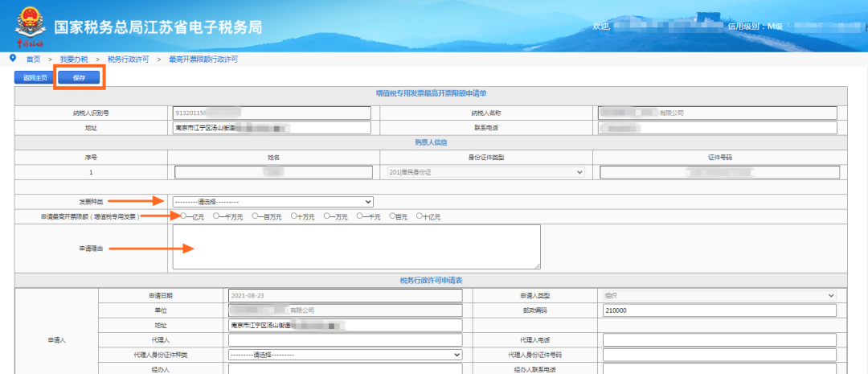868x374 pixels.
Task: Click the 代理人身份证件号码 input field
Action: pyautogui.click(x=719, y=355)
